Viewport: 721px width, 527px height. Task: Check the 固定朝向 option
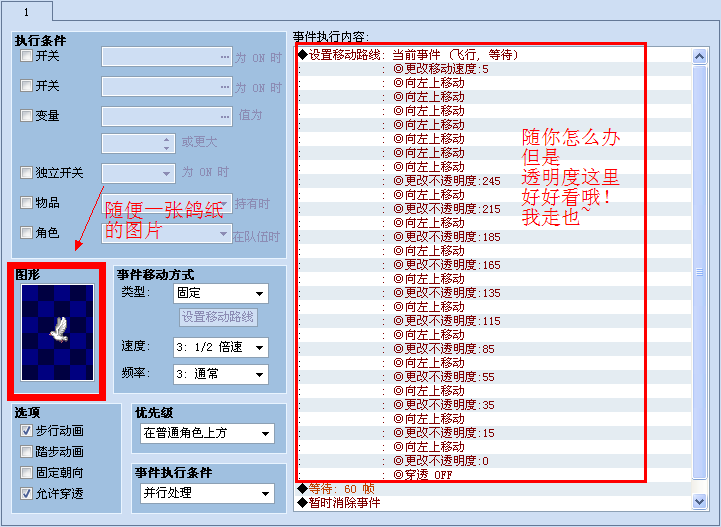coord(26,472)
